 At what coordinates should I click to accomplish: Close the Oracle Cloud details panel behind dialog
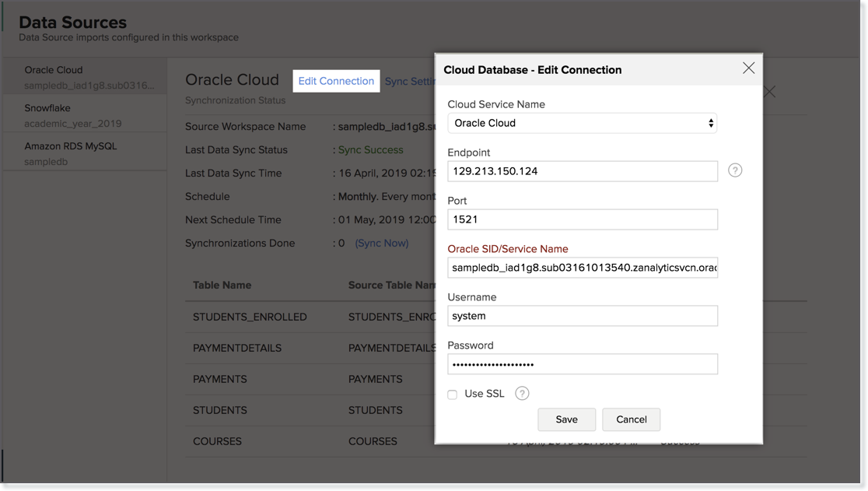click(x=770, y=93)
